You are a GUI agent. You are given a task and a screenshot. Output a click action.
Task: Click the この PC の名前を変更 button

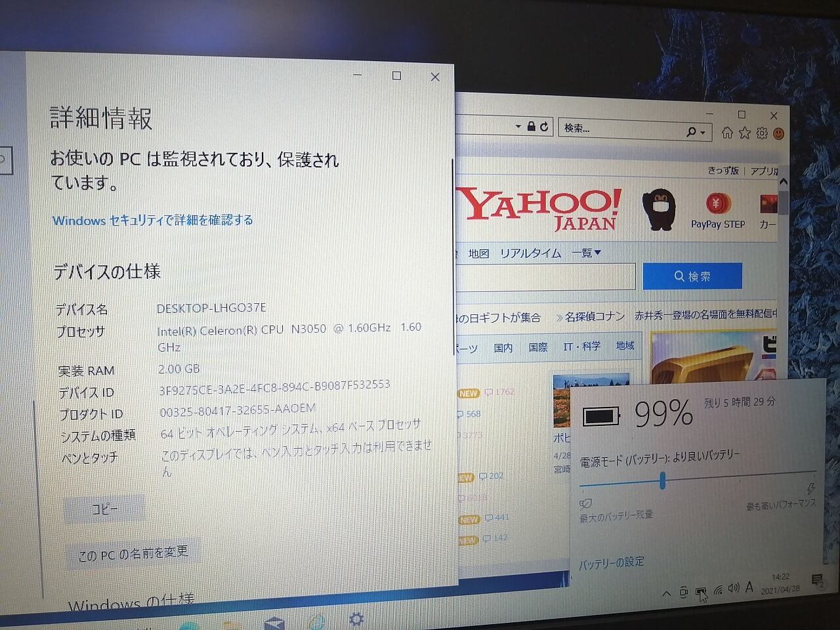(133, 554)
